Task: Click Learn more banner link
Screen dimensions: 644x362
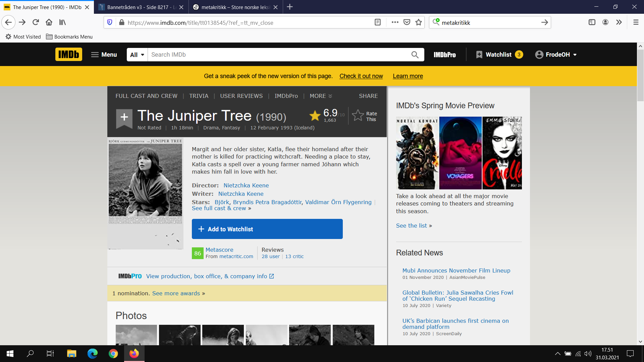Action: [x=408, y=76]
